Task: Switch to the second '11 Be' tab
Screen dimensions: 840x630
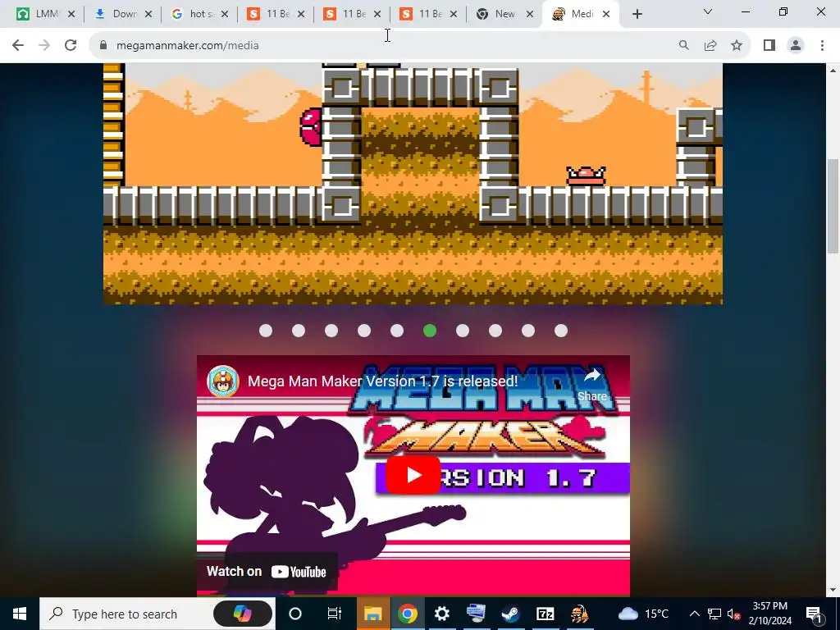Action: coord(353,15)
